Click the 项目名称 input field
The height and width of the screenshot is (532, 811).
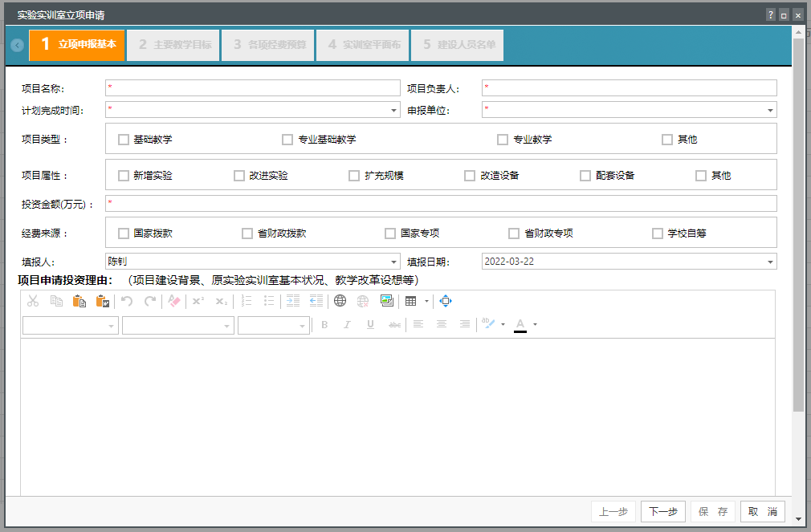(252, 88)
